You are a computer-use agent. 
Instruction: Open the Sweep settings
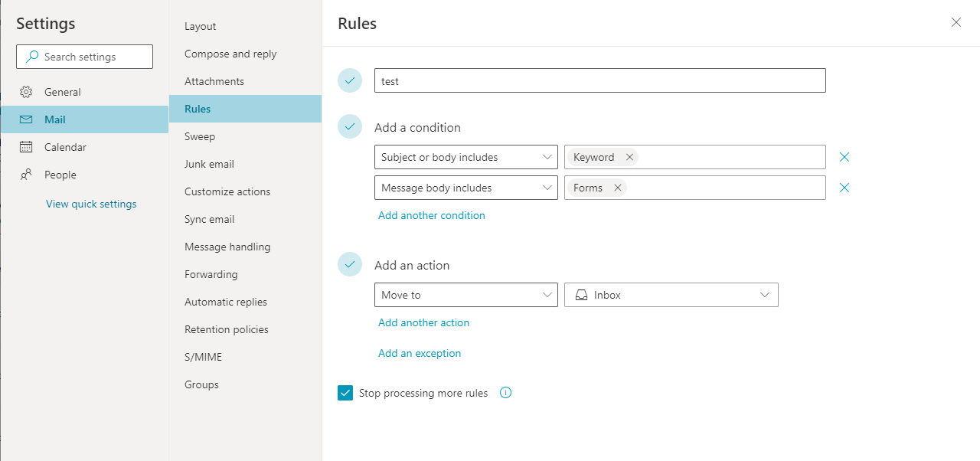click(x=245, y=136)
